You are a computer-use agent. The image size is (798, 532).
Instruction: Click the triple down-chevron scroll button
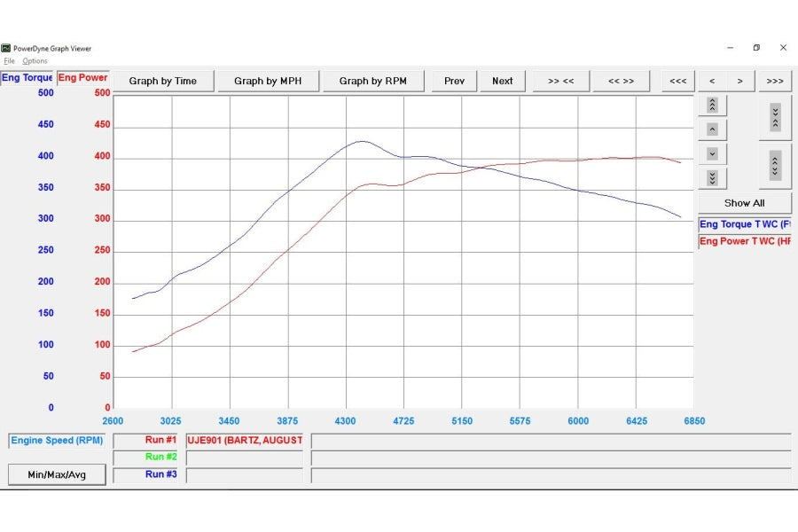712,177
